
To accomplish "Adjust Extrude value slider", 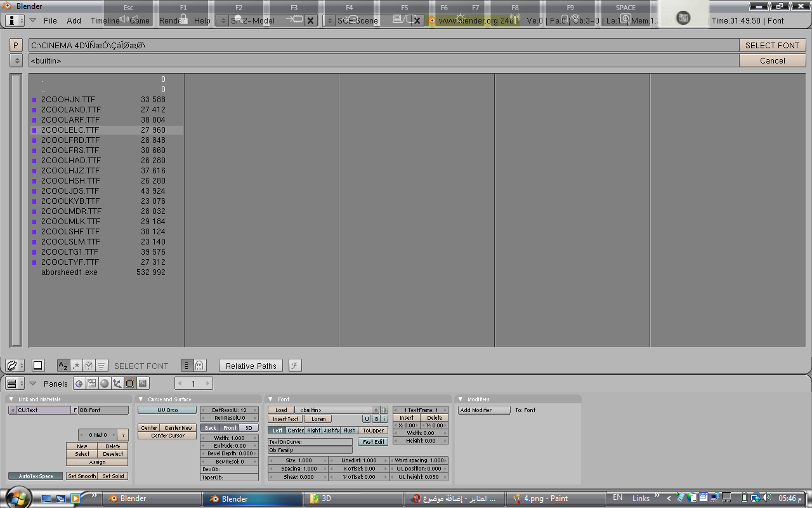I will 230,446.
